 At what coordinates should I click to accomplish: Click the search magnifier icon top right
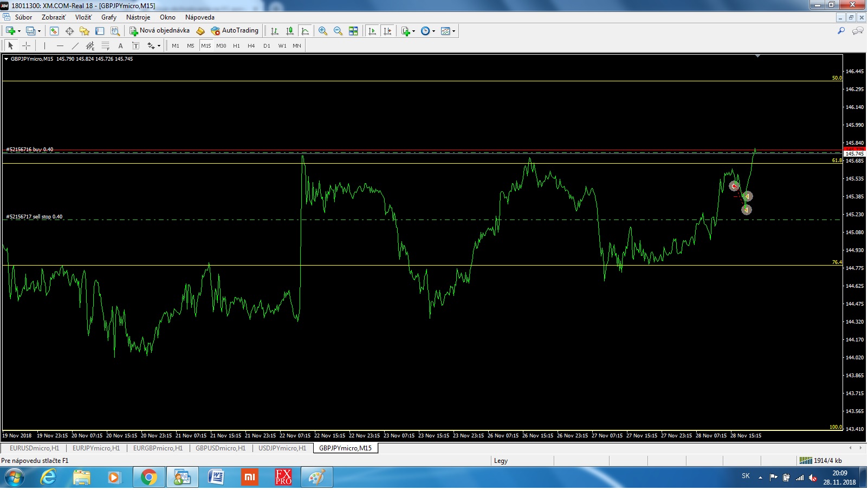[841, 31]
